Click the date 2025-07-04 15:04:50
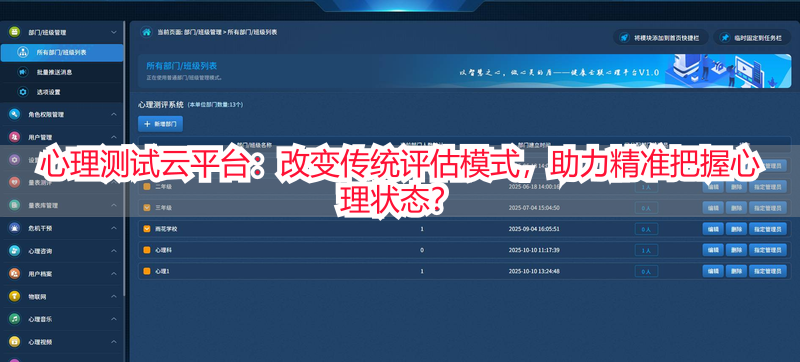The image size is (800, 362). 534,208
